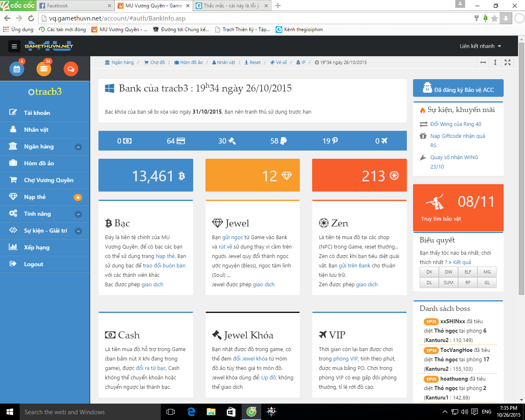Click the fullscreen expand icon
This screenshot has height=420, width=525.
click(507, 62)
